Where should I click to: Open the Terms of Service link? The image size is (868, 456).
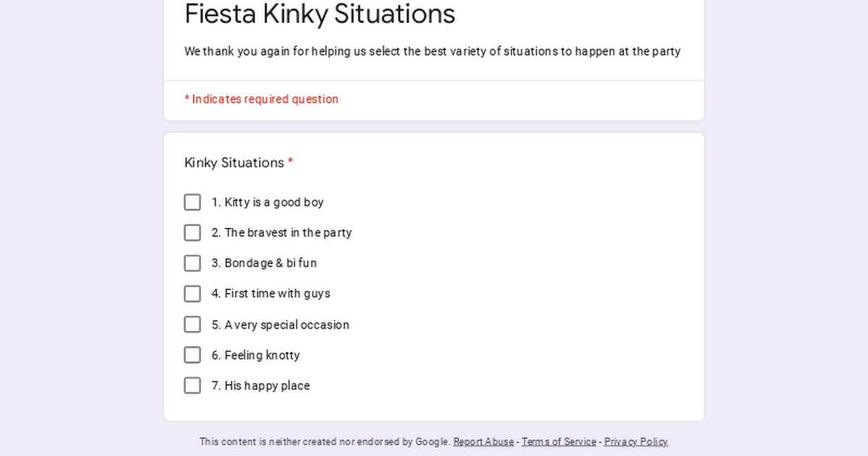(559, 442)
